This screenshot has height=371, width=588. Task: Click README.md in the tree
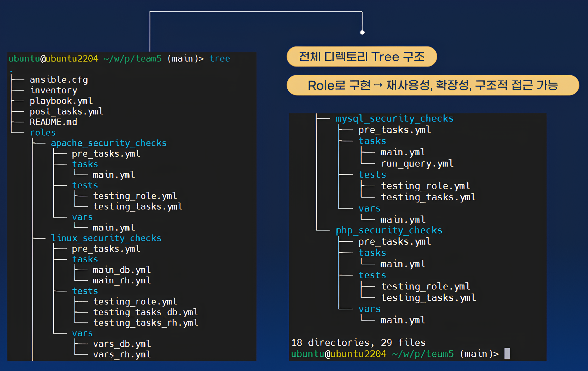pos(53,122)
